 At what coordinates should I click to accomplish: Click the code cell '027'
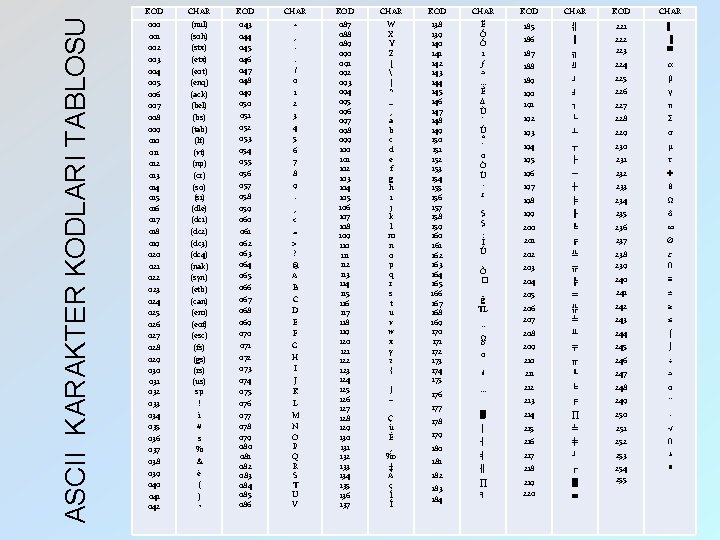154,336
